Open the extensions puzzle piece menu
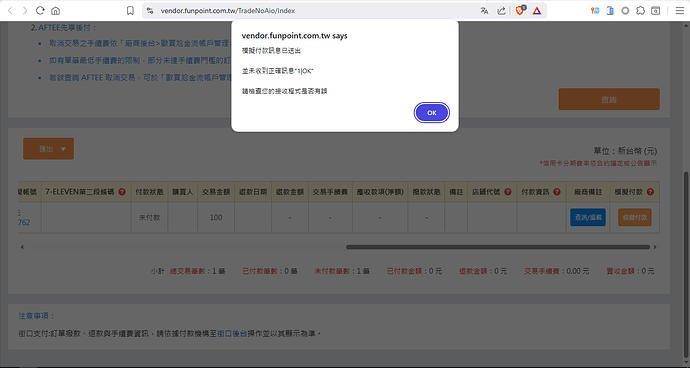Viewport: 690px width, 368px height. tap(640, 11)
